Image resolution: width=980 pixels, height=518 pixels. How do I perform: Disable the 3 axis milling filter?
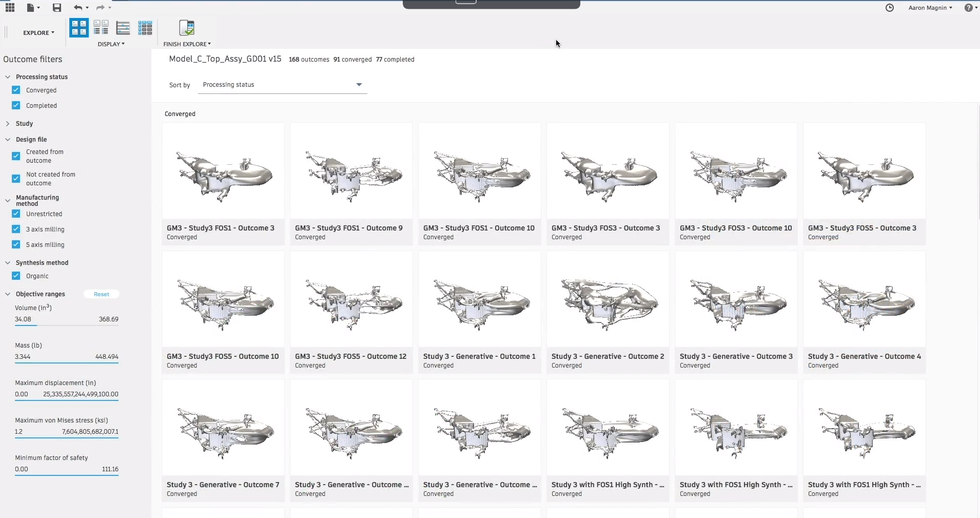coord(16,229)
